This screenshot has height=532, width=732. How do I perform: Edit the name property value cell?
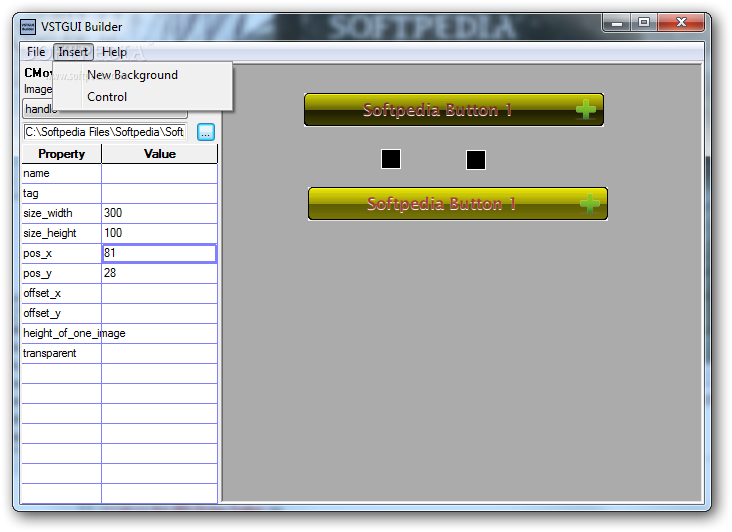159,174
